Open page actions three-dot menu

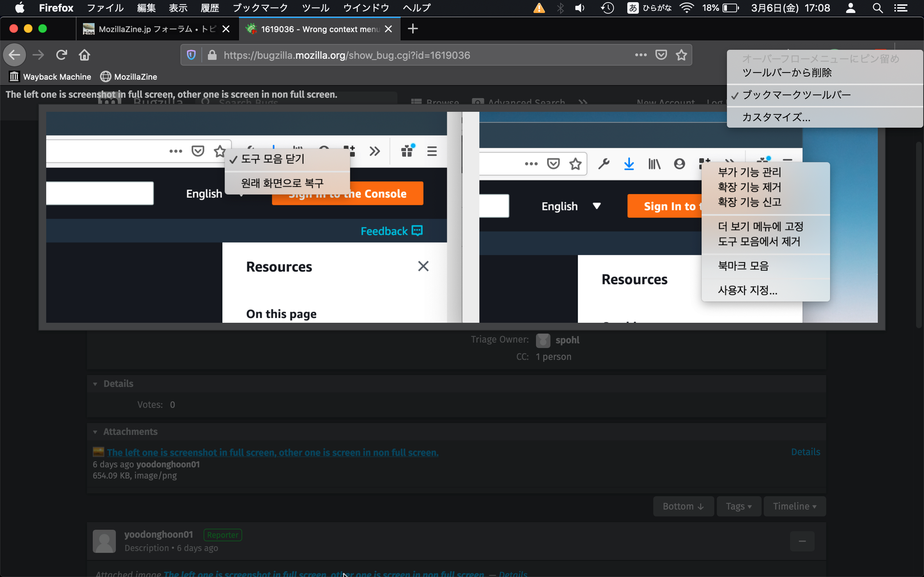(641, 55)
